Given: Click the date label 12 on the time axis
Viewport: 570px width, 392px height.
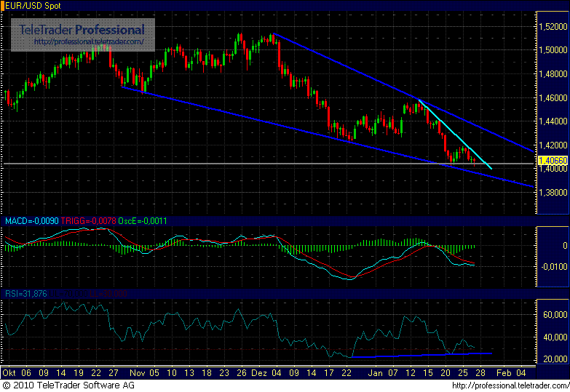Looking at the screenshot, I should 411,373.
